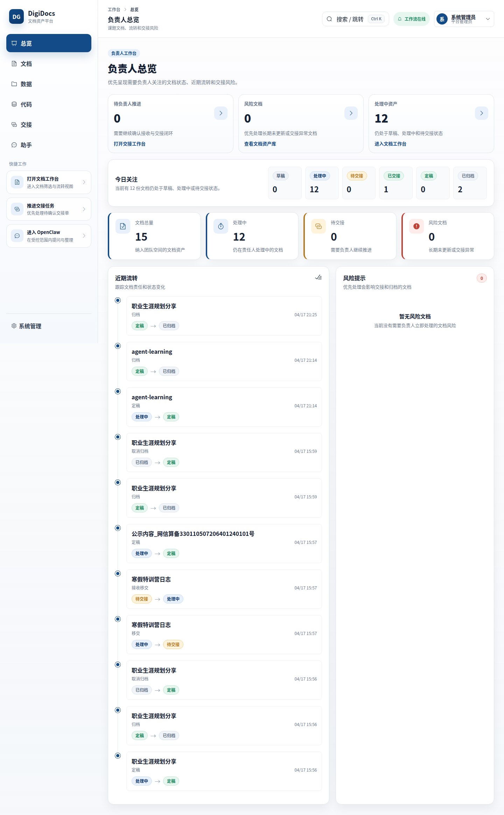Viewport: 504px width, 815px height.
Task: Click the checklist icon in 近期流转 header
Action: point(318,277)
